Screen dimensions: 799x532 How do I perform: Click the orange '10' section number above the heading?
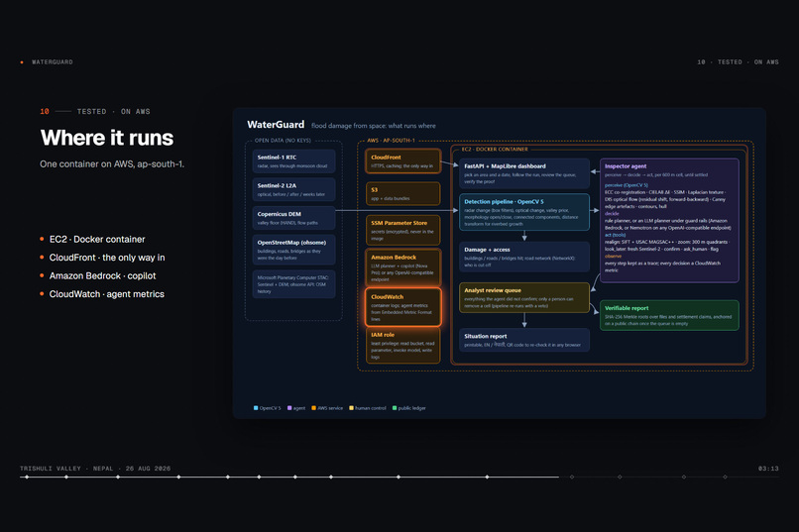[45, 112]
